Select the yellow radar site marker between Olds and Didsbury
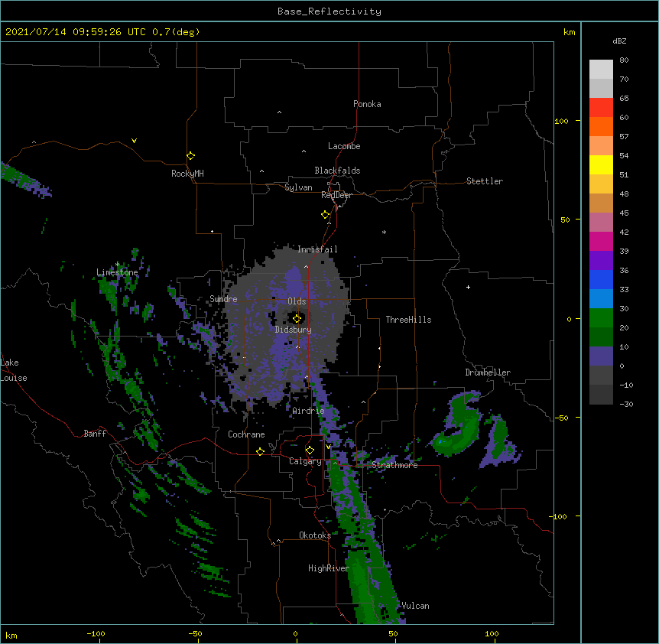659x644 pixels. (297, 318)
